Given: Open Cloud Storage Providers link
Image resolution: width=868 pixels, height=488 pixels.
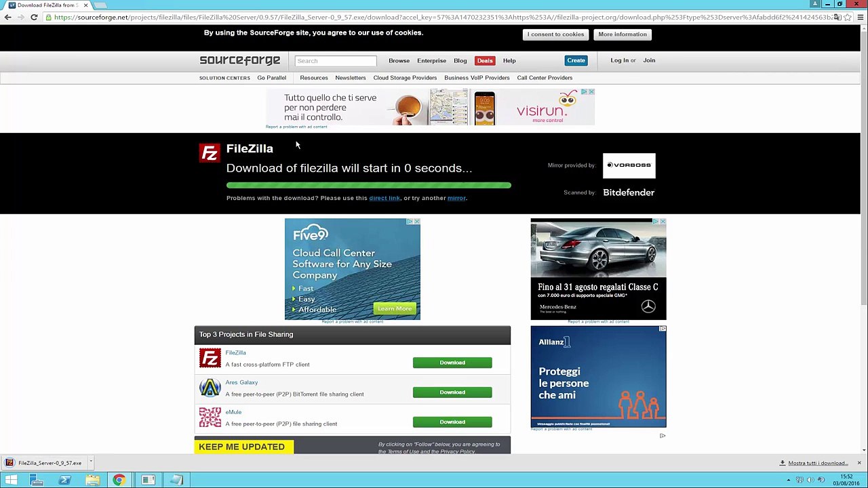Looking at the screenshot, I should [x=405, y=78].
